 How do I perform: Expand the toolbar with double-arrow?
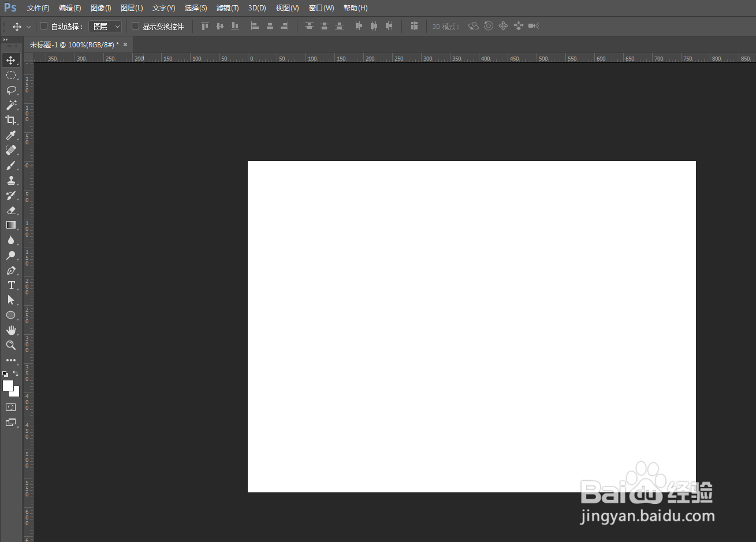pyautogui.click(x=5, y=40)
